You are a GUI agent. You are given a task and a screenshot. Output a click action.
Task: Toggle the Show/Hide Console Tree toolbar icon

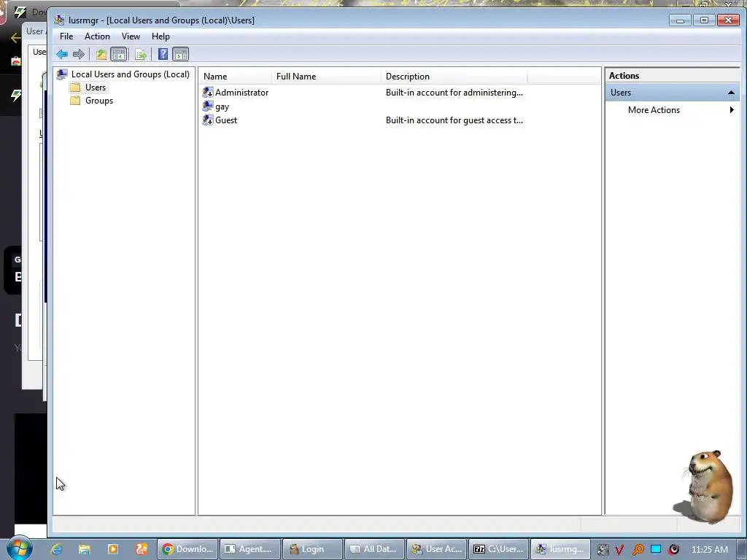119,54
